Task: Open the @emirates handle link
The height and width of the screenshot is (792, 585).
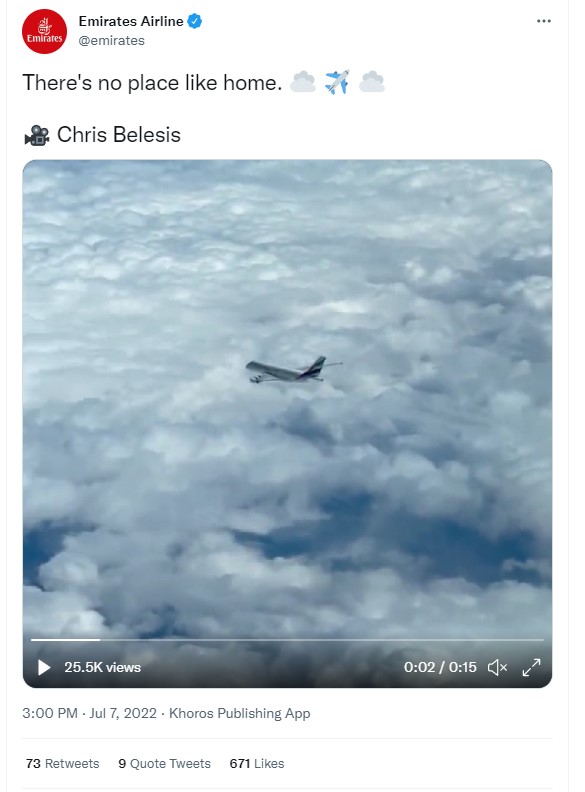Action: pyautogui.click(x=111, y=40)
